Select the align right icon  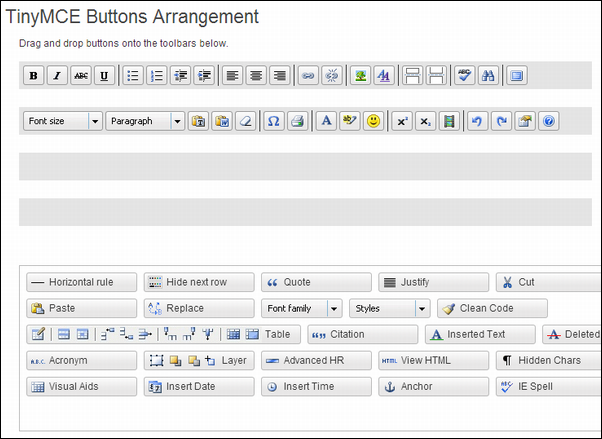tap(280, 75)
